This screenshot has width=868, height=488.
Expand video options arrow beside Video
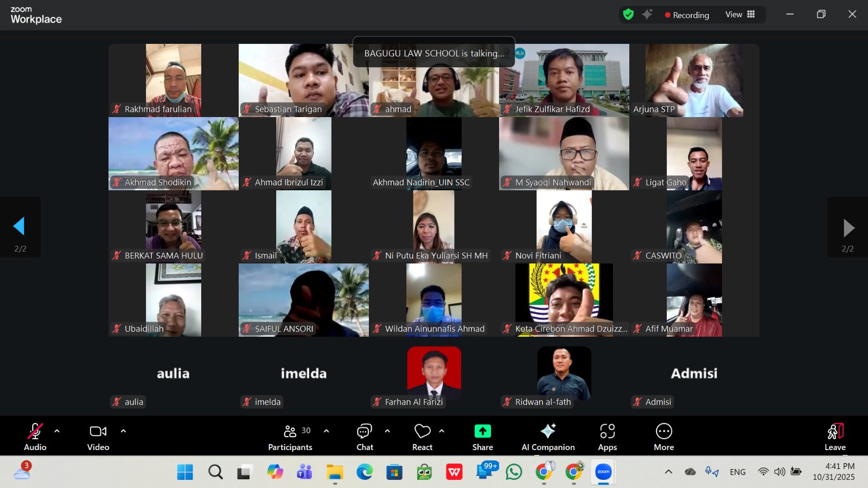tap(123, 431)
